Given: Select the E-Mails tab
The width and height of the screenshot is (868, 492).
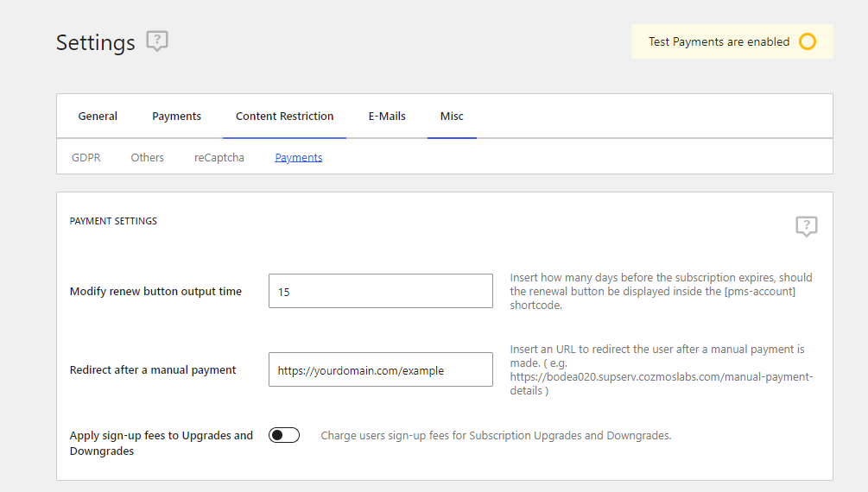Looking at the screenshot, I should click(386, 116).
